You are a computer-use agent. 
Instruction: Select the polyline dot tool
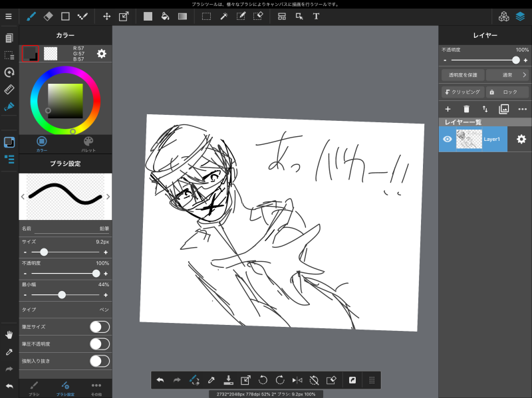82,16
